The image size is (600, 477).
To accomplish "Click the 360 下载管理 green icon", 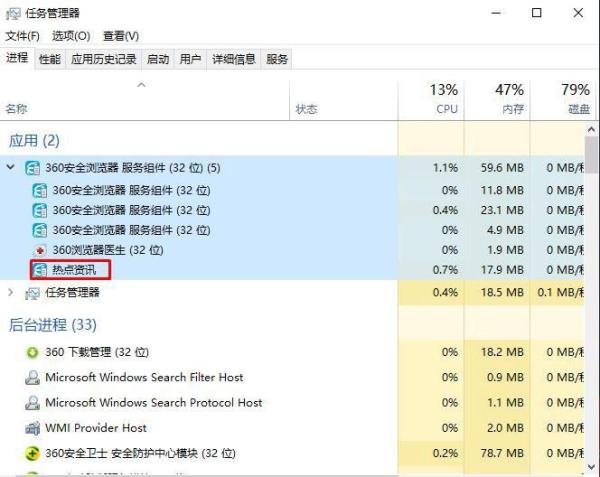I will pos(33,352).
